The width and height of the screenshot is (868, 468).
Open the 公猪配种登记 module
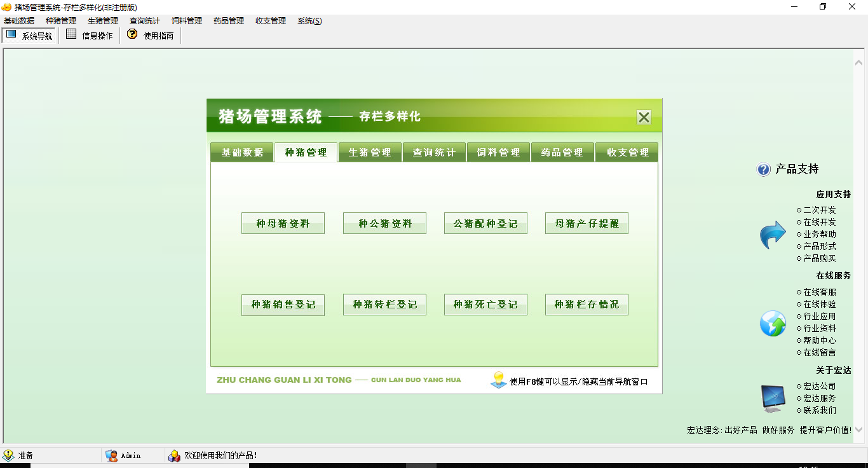485,223
